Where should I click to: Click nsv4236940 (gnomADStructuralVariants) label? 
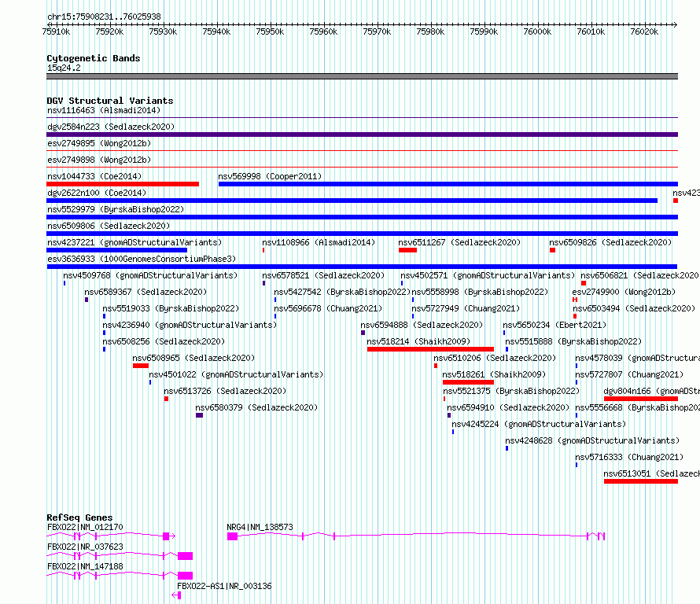pos(190,325)
